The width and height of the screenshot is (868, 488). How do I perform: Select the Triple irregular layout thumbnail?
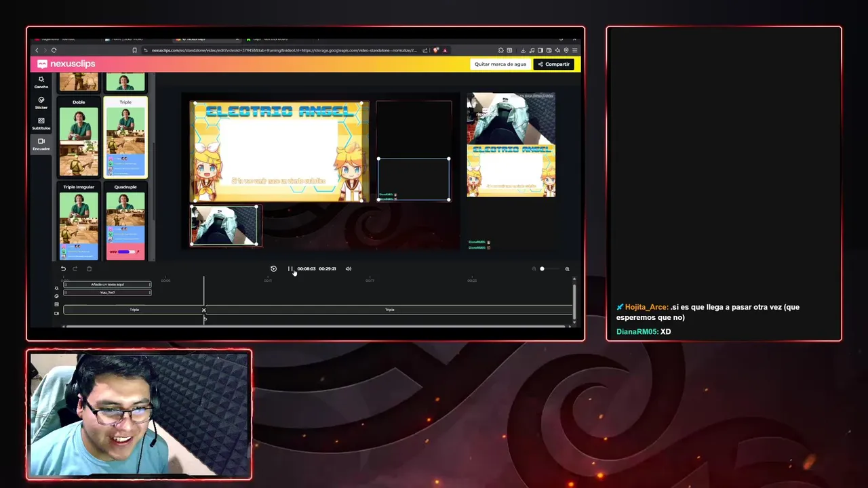(79, 222)
